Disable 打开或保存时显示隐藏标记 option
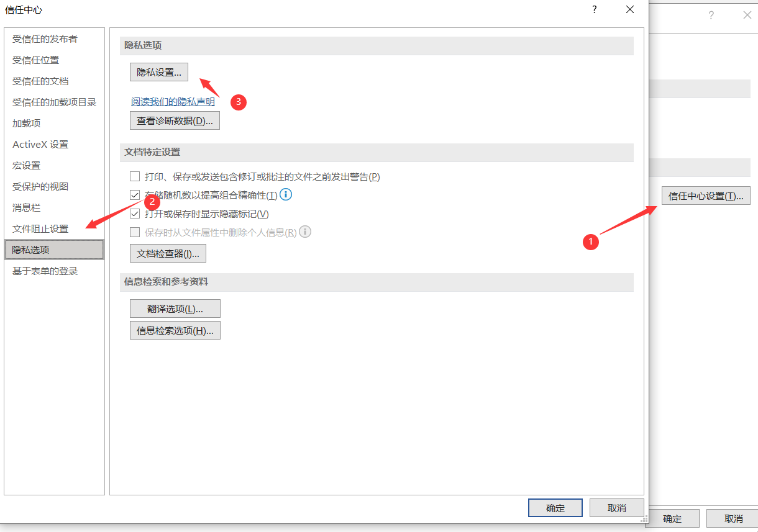This screenshot has height=532, width=758. [x=135, y=214]
